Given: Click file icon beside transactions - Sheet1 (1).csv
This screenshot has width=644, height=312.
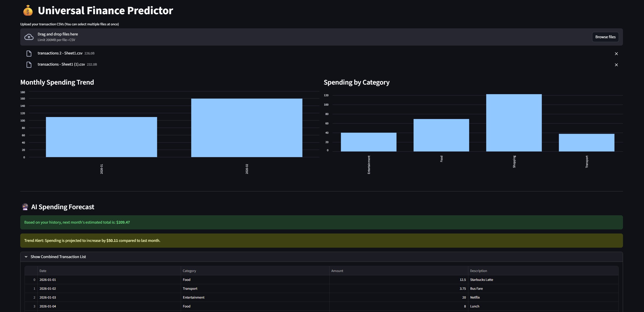Looking at the screenshot, I should pos(29,65).
